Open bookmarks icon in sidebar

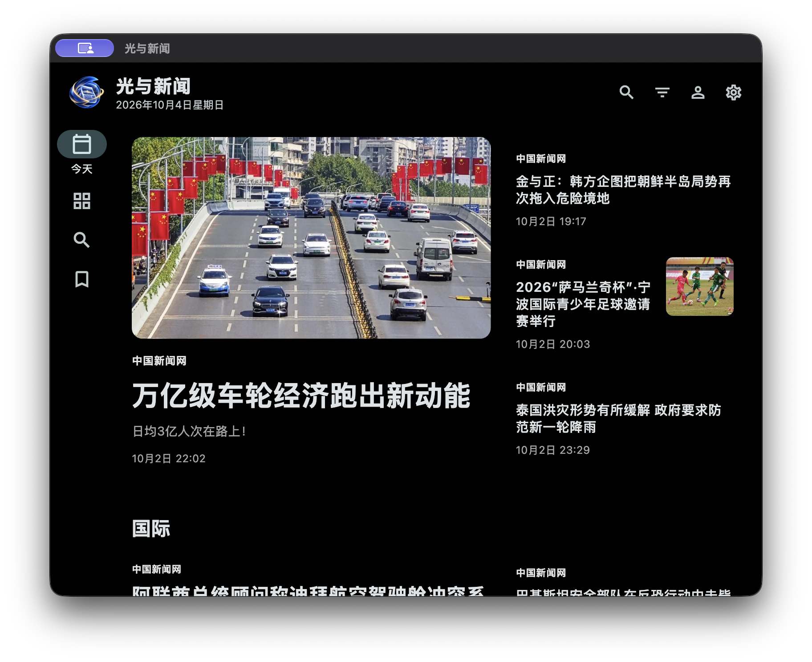pos(82,279)
